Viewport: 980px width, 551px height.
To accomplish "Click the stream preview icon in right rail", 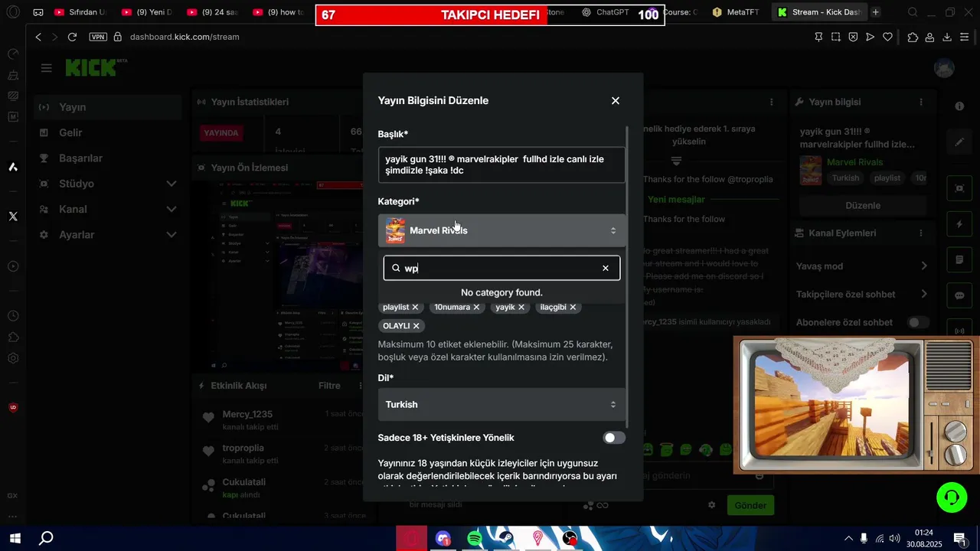I will click(x=959, y=188).
